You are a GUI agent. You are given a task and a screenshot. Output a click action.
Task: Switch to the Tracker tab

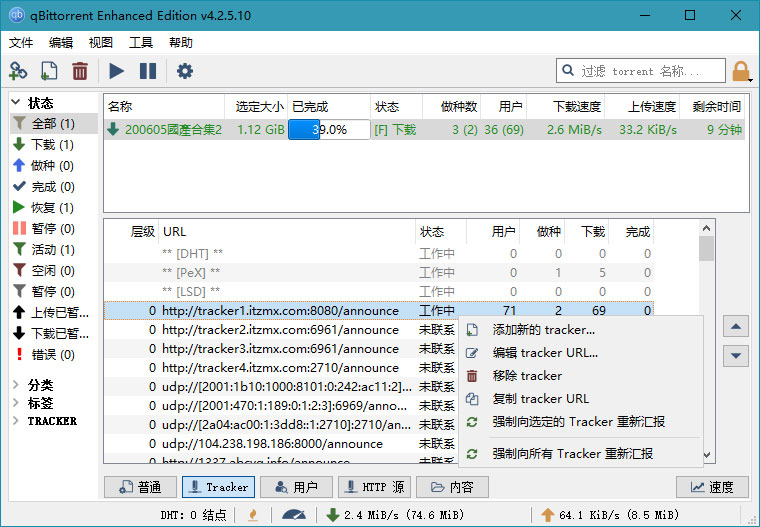click(219, 487)
